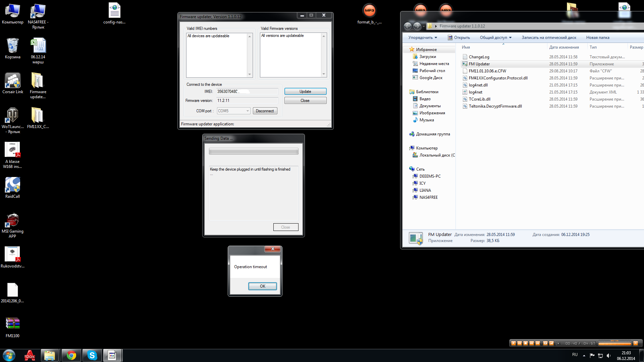Expand the Общий доступ dropdown
Image resolution: width=644 pixels, height=362 pixels.
(495, 38)
